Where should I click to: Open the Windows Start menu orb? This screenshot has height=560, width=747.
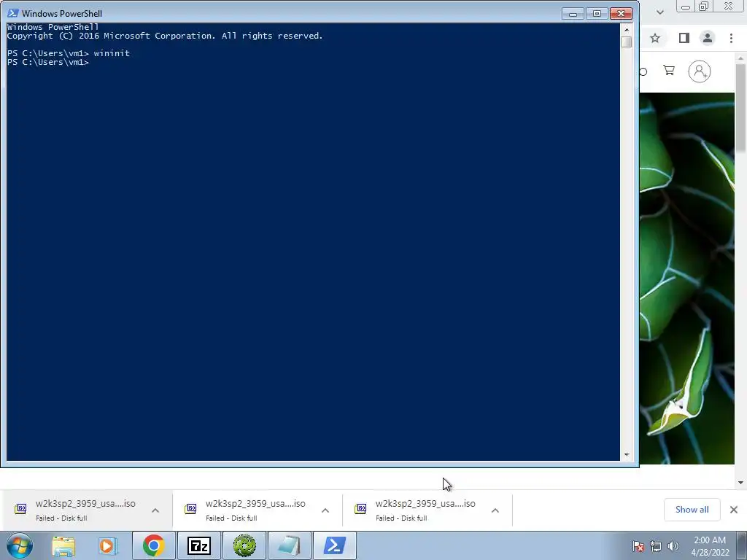(x=20, y=545)
